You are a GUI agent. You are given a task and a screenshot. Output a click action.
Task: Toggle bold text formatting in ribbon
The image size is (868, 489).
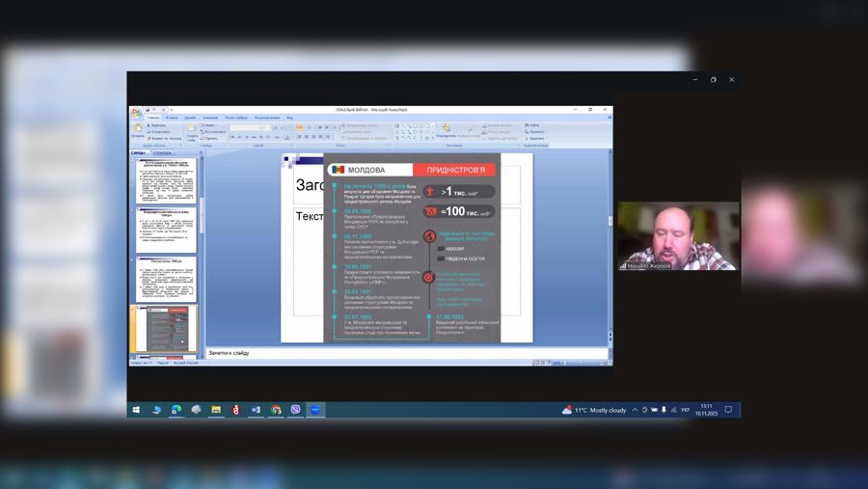pos(232,137)
